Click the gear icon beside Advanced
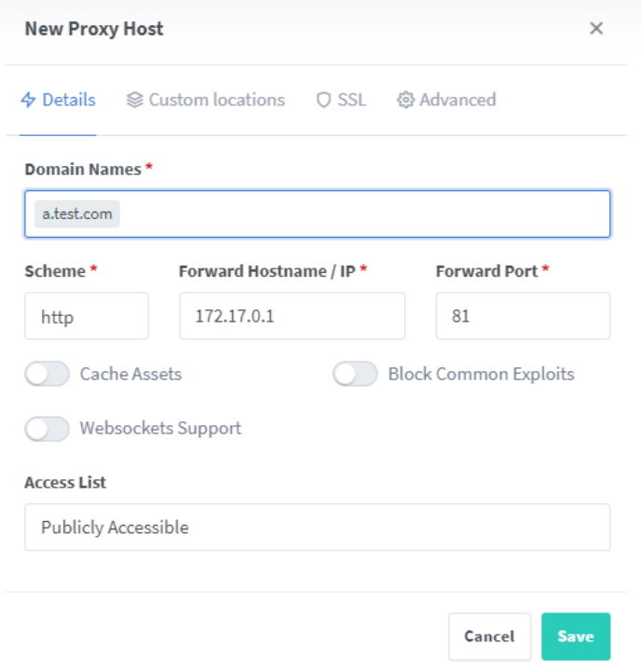This screenshot has height=672, width=641. 405,100
